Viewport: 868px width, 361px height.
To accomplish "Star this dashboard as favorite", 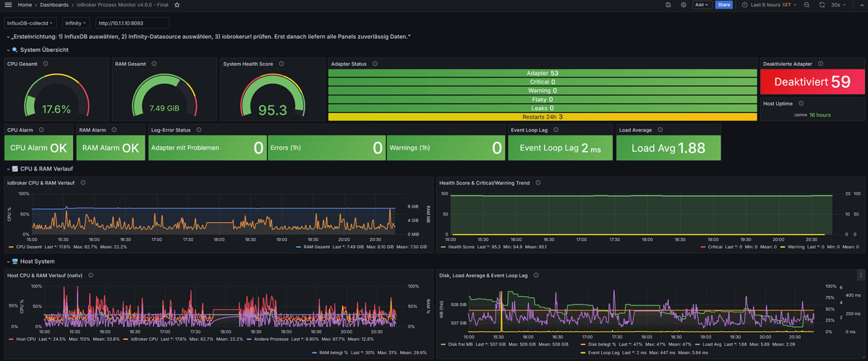I will (177, 5).
